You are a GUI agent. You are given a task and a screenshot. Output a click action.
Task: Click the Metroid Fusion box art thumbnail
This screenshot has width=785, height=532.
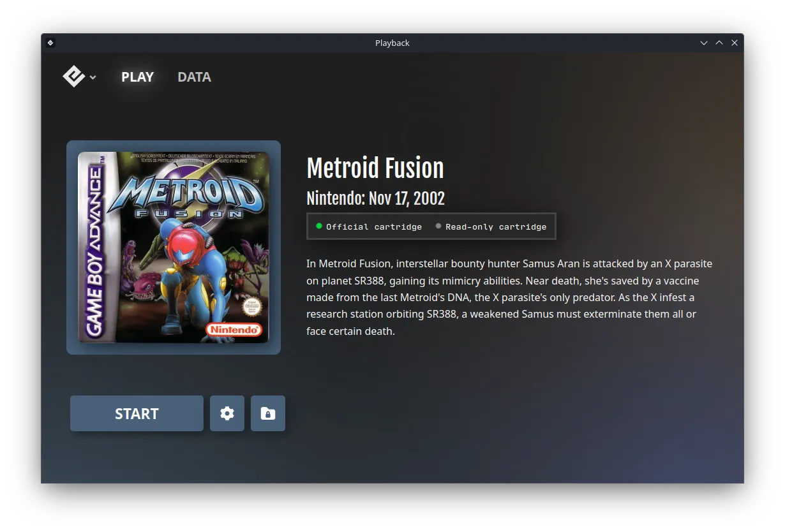pyautogui.click(x=173, y=248)
